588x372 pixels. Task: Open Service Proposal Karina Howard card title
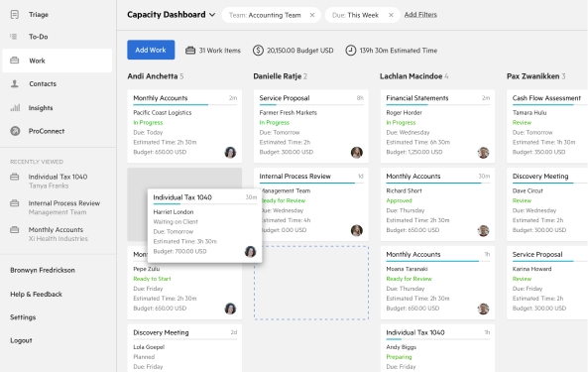tap(537, 254)
